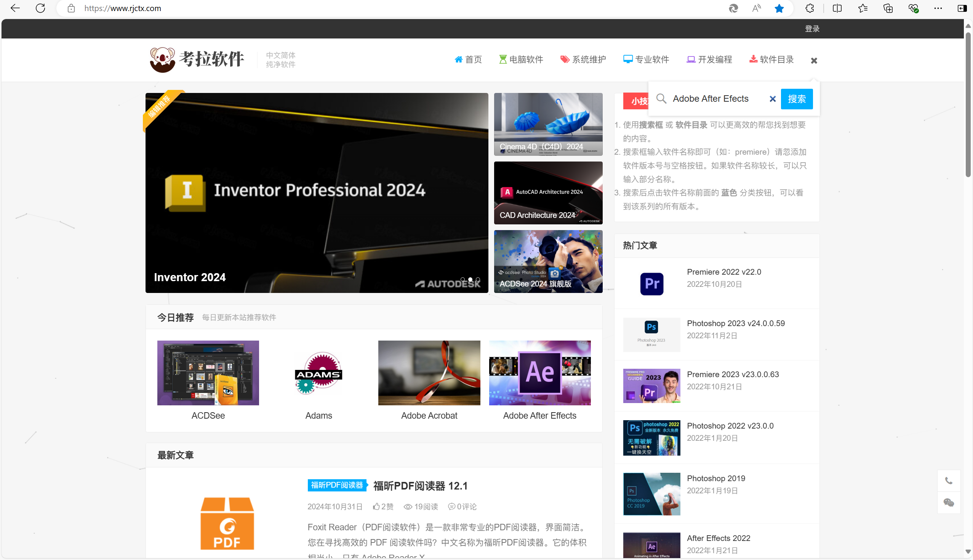Open the Inventor 2024 main banner
This screenshot has height=560, width=973.
tap(317, 193)
